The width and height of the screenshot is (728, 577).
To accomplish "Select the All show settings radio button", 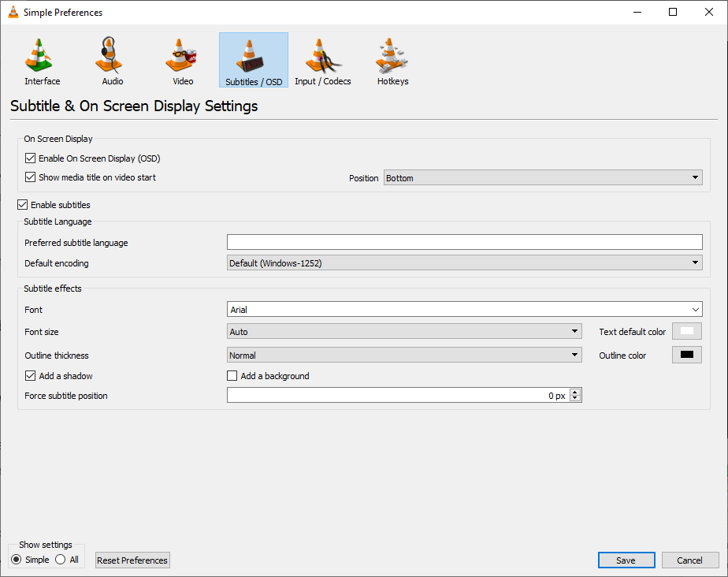I will [61, 560].
